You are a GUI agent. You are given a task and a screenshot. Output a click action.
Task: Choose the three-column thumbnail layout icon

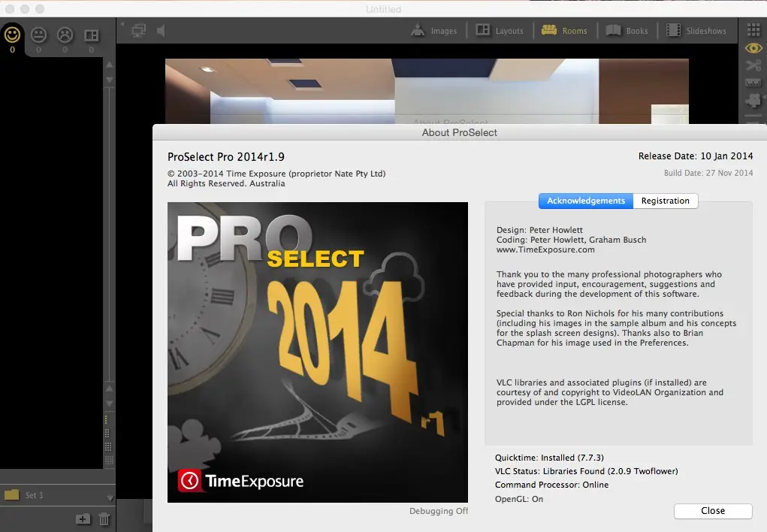click(108, 446)
